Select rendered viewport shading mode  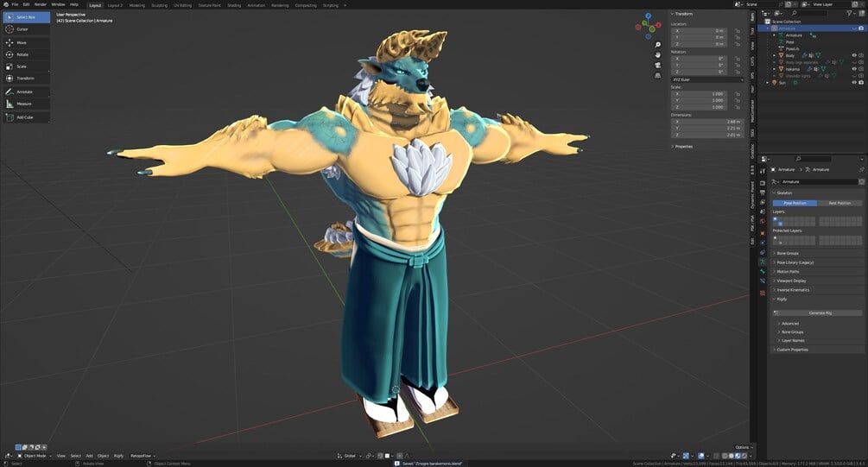pos(744,456)
